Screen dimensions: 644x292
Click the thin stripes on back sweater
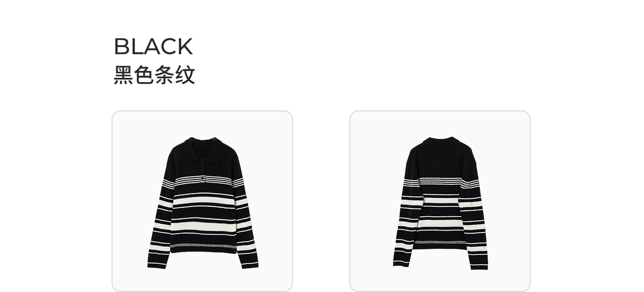coord(440,182)
